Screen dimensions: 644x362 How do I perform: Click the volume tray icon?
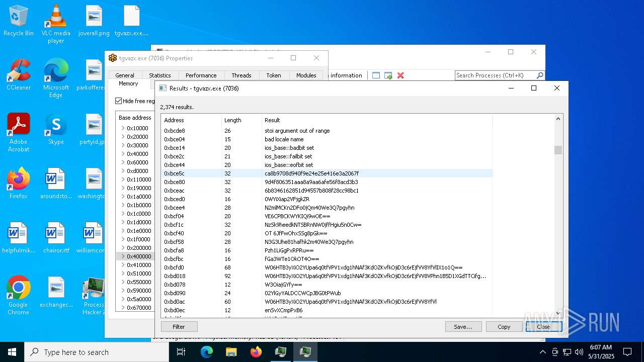pos(579,352)
